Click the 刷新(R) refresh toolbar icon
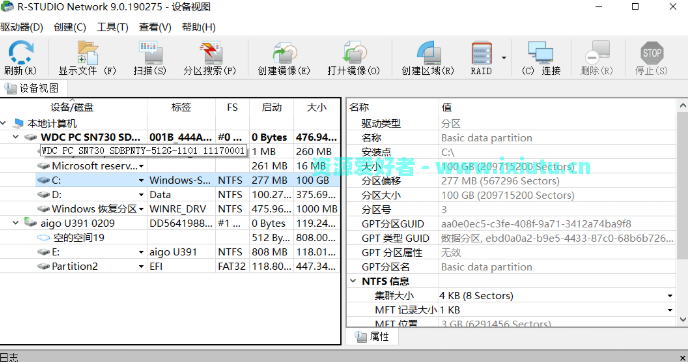This screenshot has width=688, height=362. pos(20,52)
